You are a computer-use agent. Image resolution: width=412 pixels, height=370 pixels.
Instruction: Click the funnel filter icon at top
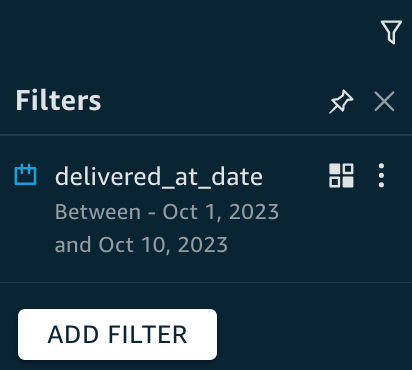pos(391,32)
